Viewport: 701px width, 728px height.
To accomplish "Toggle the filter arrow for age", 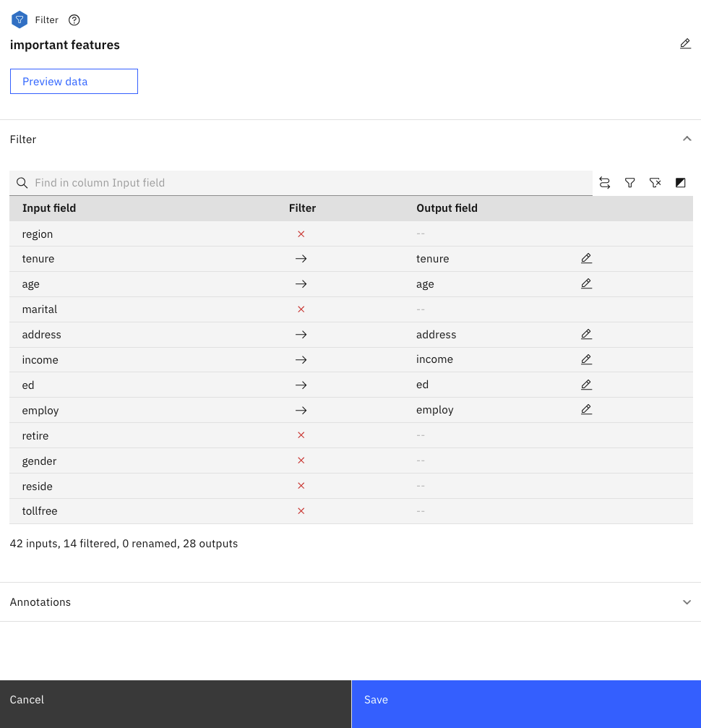I will 301,283.
